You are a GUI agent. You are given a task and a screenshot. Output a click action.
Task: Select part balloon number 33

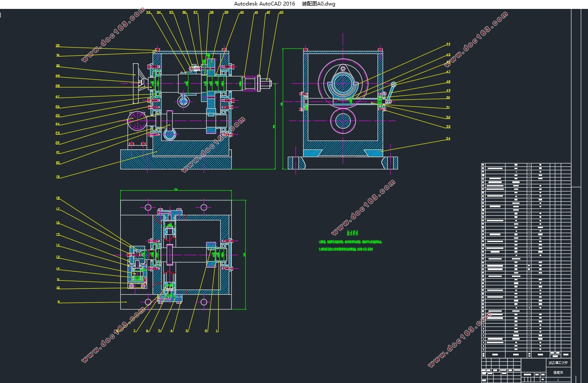148,12
